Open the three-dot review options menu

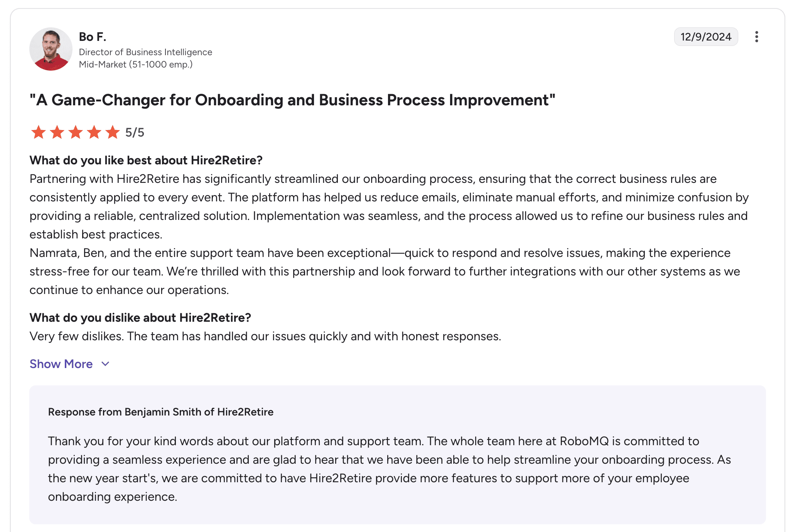pyautogui.click(x=756, y=37)
